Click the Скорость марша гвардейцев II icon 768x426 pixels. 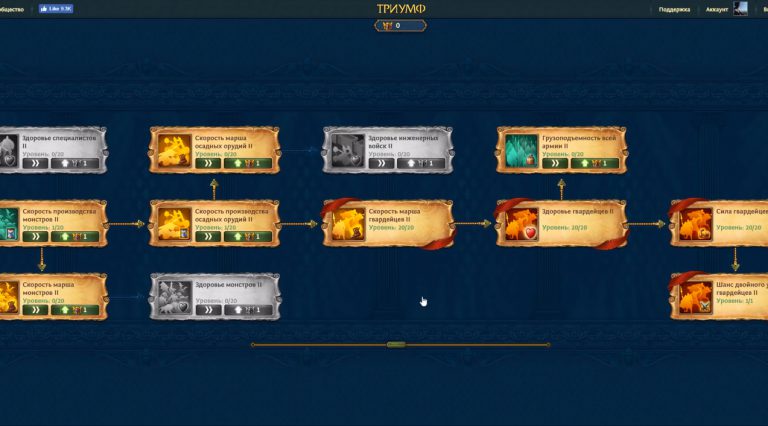[x=348, y=224]
